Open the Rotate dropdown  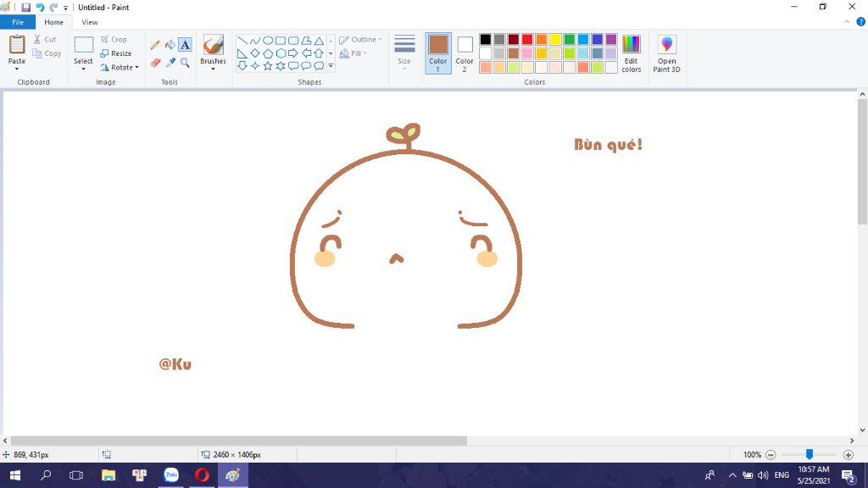(120, 68)
